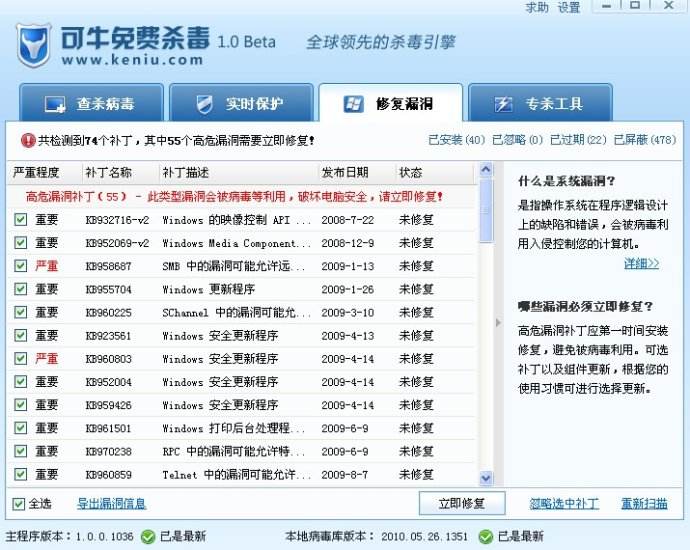Click virus database version 2010.05.26.1351
This screenshot has height=550, width=690.
pos(424,537)
